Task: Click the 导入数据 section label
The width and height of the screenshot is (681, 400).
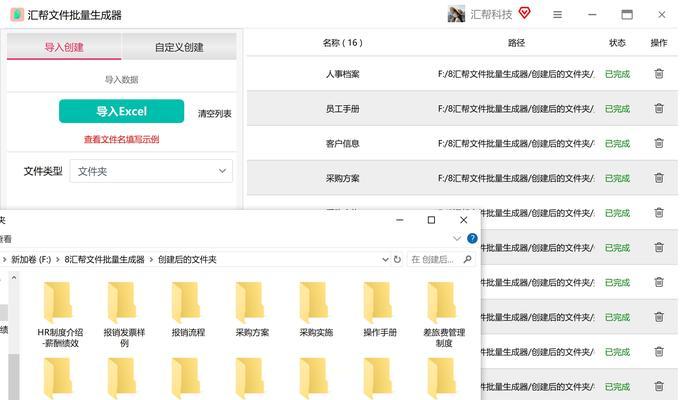Action: click(121, 79)
